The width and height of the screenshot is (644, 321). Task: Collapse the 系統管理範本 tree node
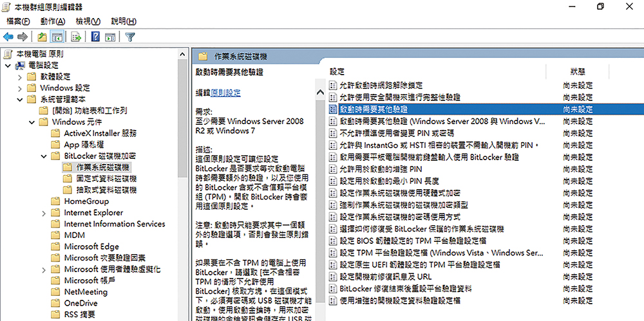(x=20, y=99)
